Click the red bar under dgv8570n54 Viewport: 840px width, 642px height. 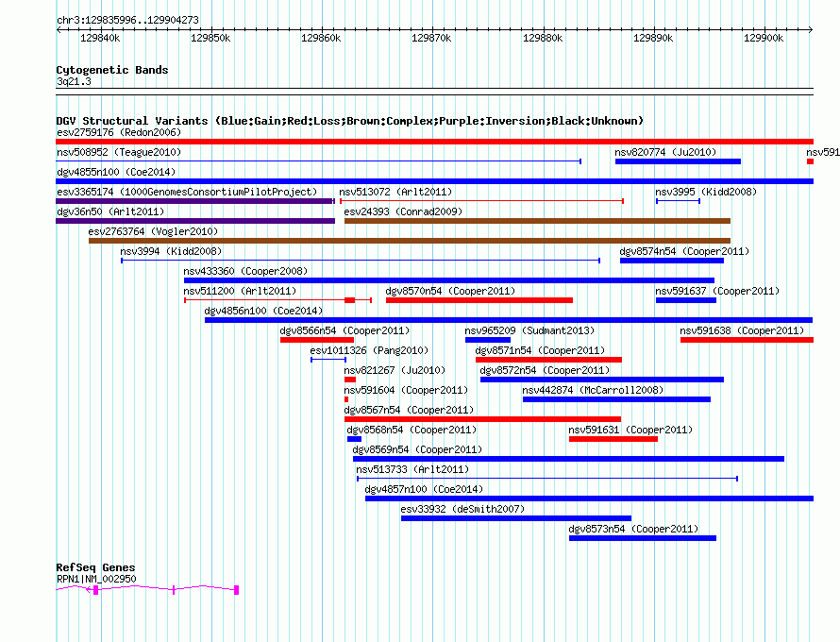[479, 300]
